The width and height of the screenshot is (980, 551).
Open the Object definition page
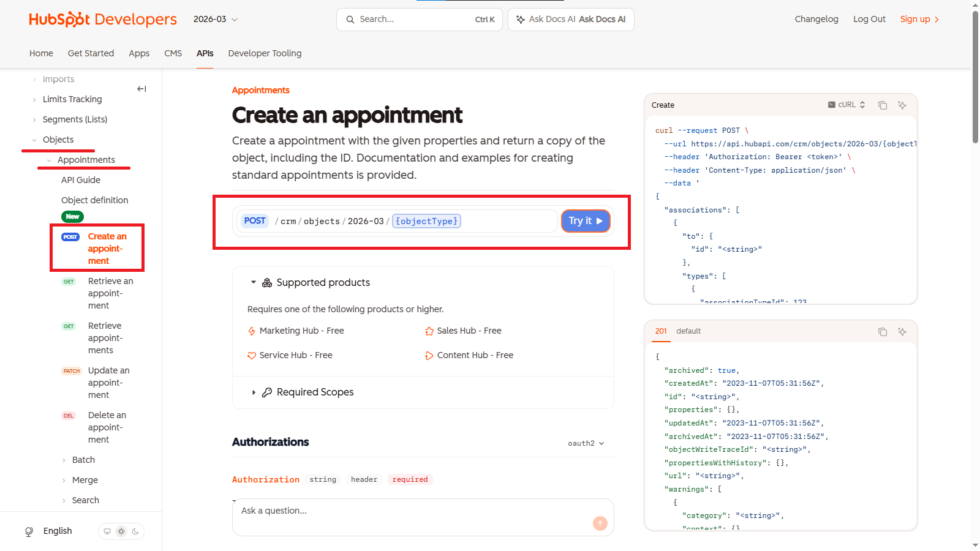[x=95, y=200]
